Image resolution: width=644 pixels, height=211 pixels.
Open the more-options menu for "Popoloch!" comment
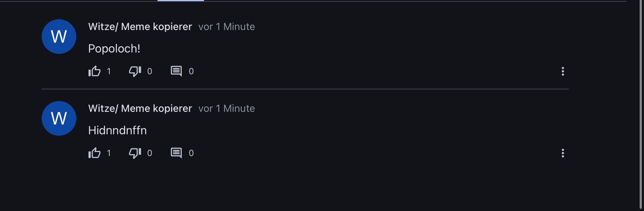[x=563, y=71]
